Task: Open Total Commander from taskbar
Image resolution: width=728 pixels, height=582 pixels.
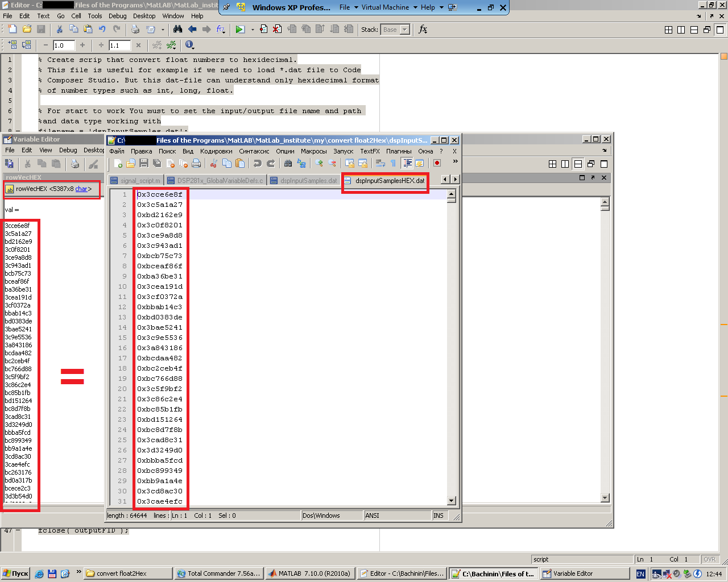Action: point(219,573)
